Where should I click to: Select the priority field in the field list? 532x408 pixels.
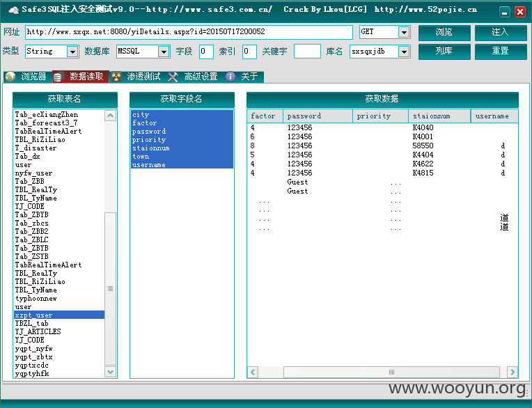tap(182, 140)
